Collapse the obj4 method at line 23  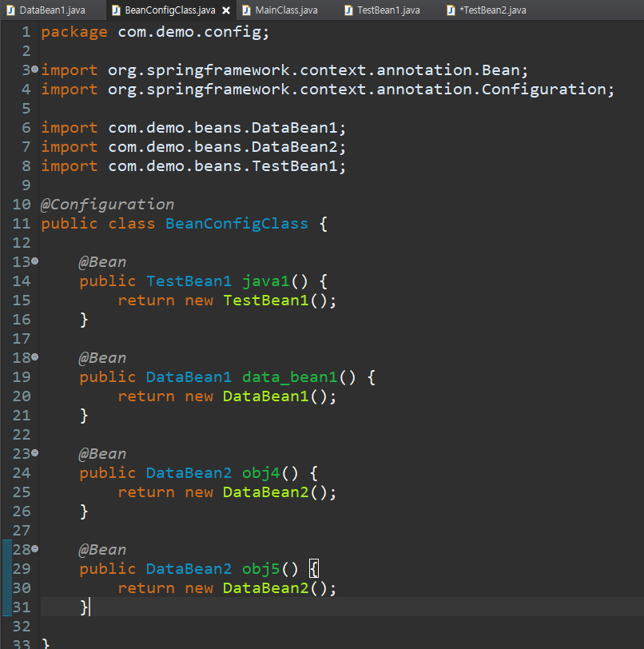(35, 453)
